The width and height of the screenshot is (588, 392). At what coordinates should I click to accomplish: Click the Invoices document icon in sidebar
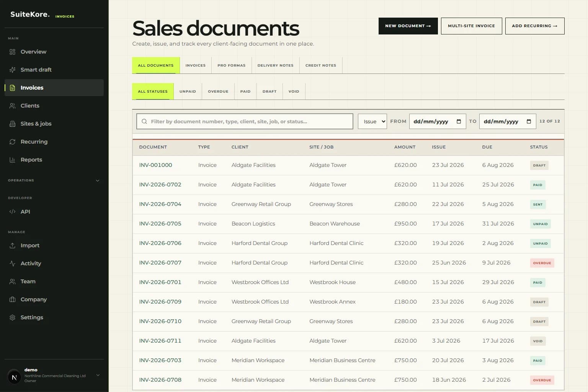click(x=12, y=88)
